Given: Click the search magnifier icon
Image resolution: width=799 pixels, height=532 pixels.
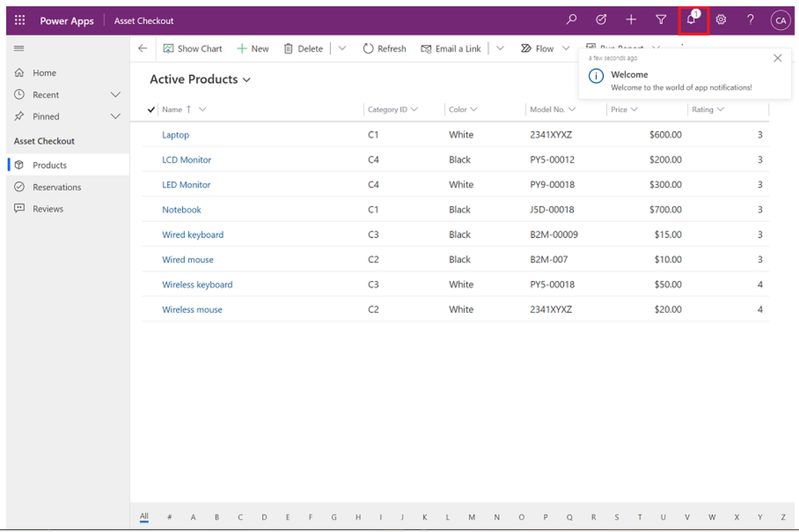Looking at the screenshot, I should point(572,20).
